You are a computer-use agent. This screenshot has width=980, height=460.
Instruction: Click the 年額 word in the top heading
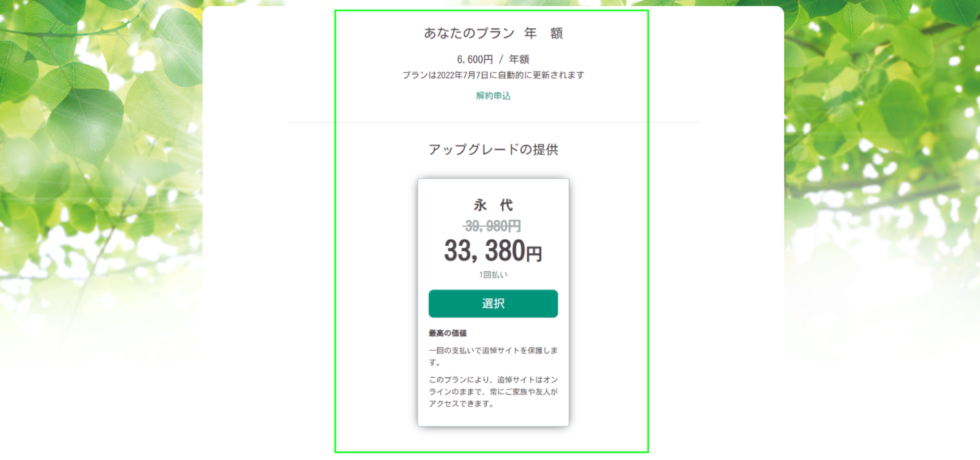[x=543, y=34]
